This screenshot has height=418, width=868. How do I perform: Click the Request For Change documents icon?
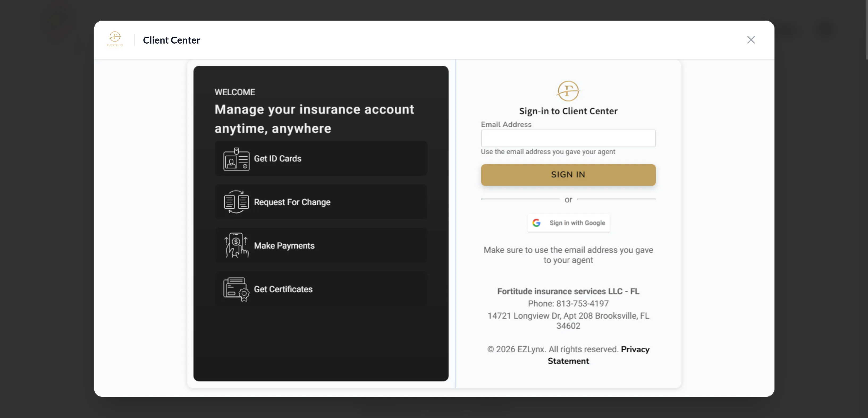coord(236,202)
